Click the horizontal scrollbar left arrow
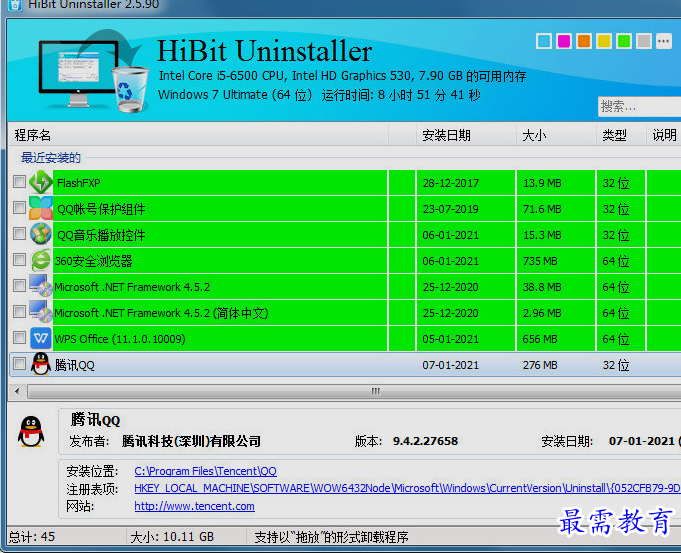 pos(17,391)
